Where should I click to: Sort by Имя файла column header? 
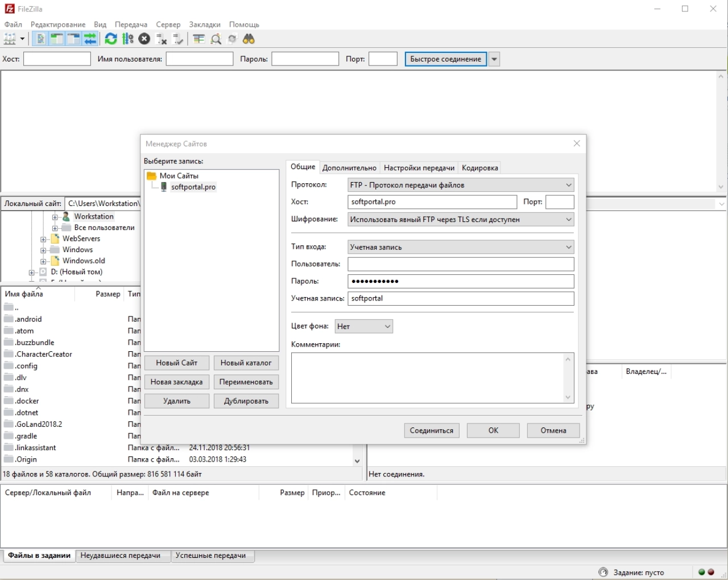pyautogui.click(x=38, y=294)
